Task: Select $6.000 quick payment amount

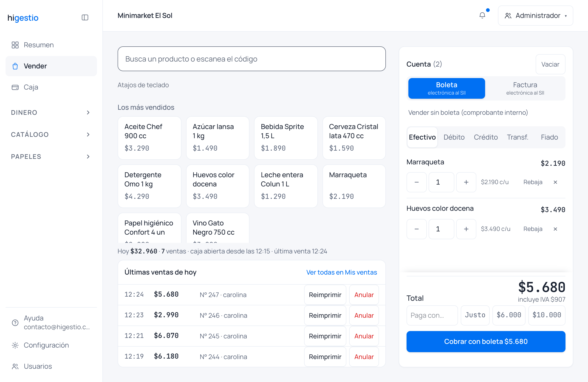Action: (x=509, y=315)
